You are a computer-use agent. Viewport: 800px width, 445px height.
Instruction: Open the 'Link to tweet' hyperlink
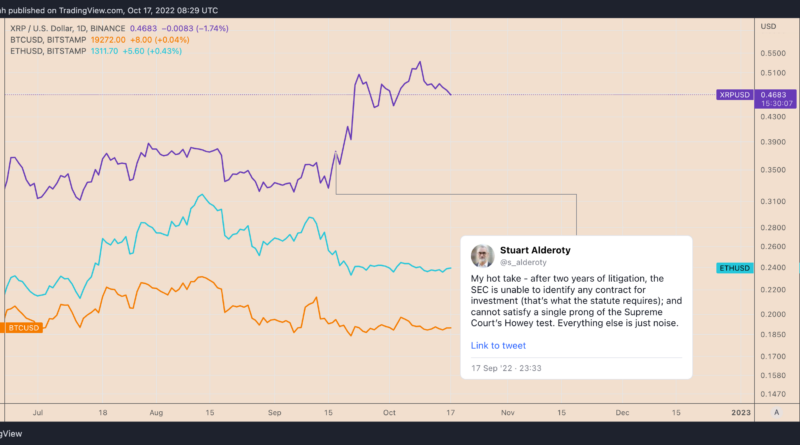point(498,346)
